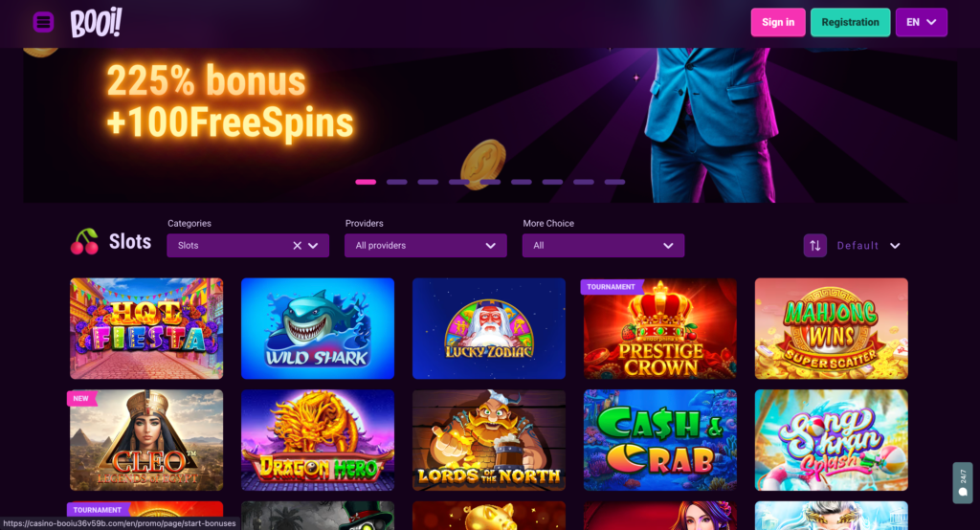Viewport: 980px width, 530px height.
Task: Open the new Cleo Legends of Egypt game
Action: pos(146,440)
